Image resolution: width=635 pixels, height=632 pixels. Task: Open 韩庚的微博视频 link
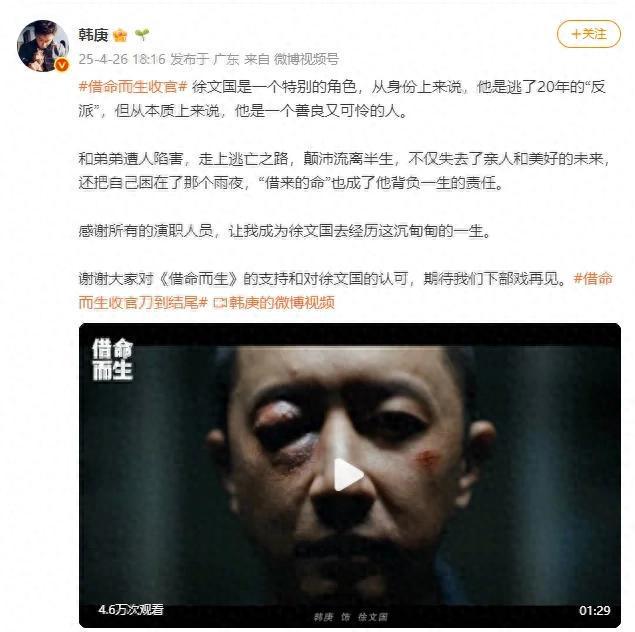282,302
